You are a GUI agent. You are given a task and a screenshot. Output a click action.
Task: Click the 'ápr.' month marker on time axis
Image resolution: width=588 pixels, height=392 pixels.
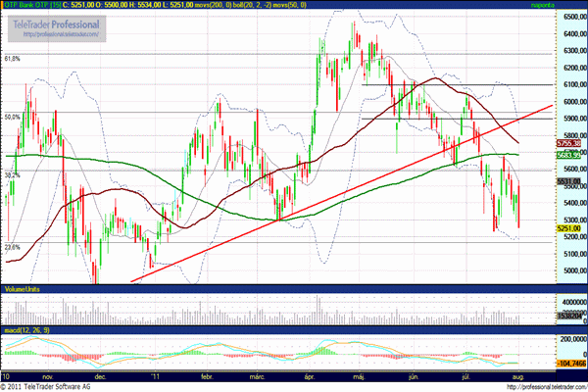(310, 375)
